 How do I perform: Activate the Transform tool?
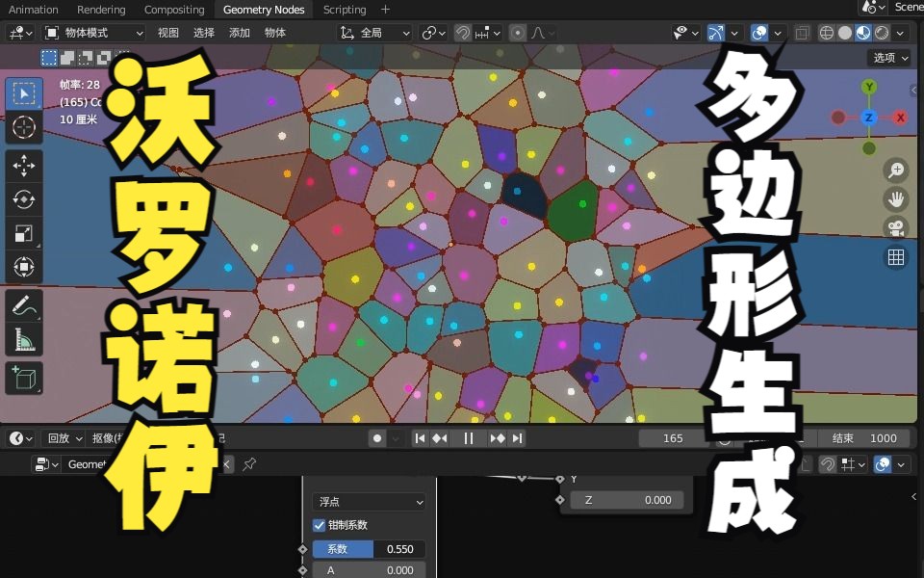pos(23,267)
